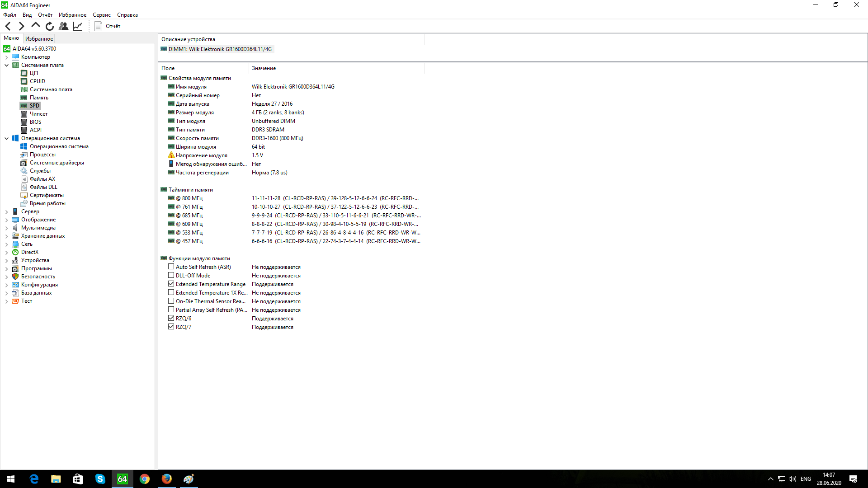Toggle DLL-Off Mode checkbox
Image resolution: width=868 pixels, height=488 pixels.
[x=171, y=275]
